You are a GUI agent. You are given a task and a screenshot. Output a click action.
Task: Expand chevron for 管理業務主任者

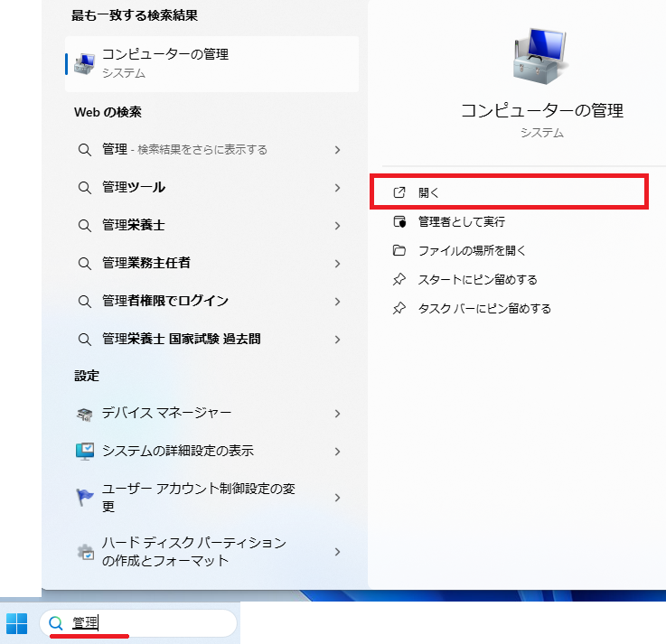tap(338, 264)
